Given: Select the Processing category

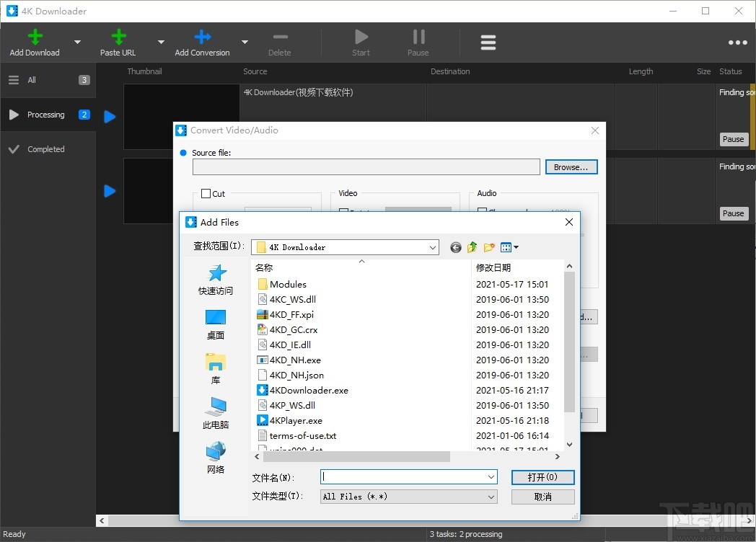Looking at the screenshot, I should pos(45,114).
